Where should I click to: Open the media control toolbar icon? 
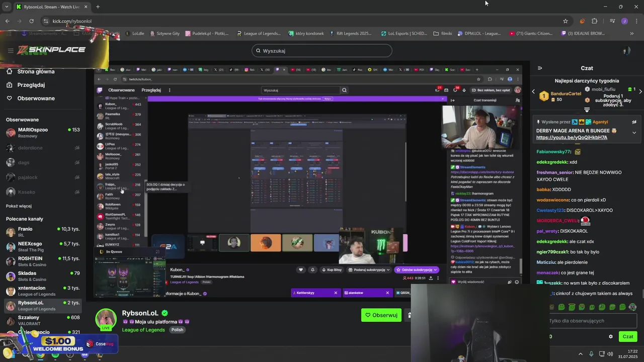tap(612, 21)
